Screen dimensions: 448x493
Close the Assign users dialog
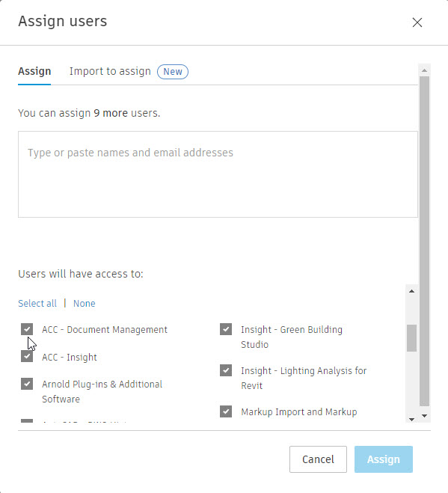pyautogui.click(x=417, y=22)
